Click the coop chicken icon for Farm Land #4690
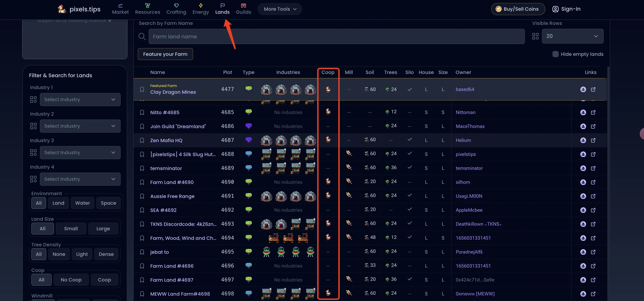Screen dimensions: 644x301 (x=328, y=181)
